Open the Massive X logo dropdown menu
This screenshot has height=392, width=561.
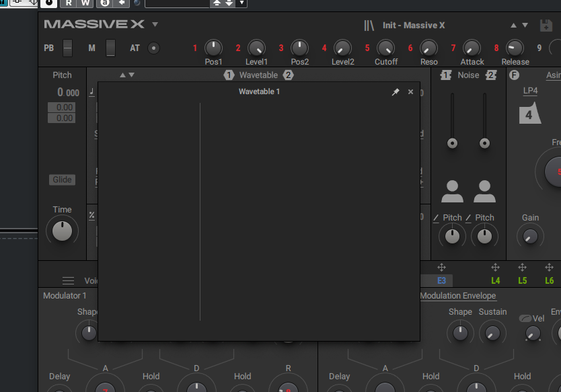click(155, 24)
